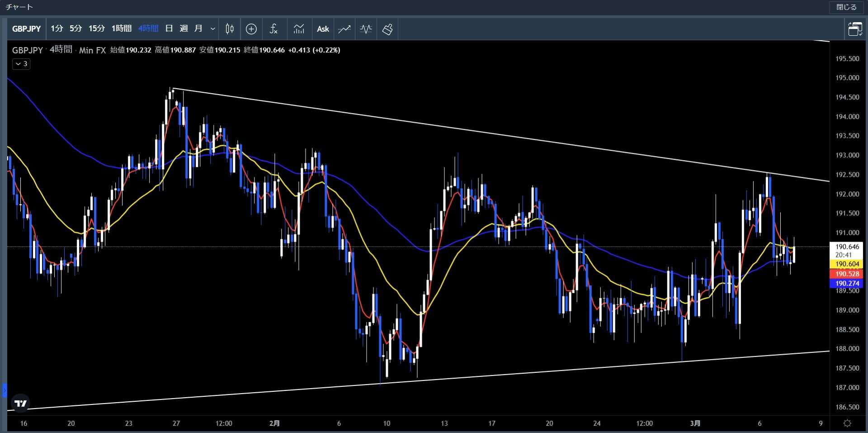Click the current price label 190.646
The width and height of the screenshot is (868, 433).
pyautogui.click(x=847, y=247)
